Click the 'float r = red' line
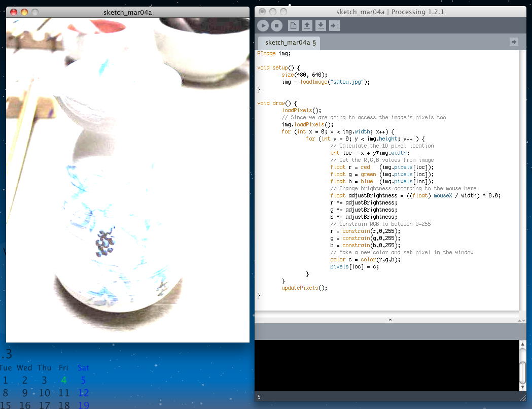532x409 pixels. click(382, 167)
